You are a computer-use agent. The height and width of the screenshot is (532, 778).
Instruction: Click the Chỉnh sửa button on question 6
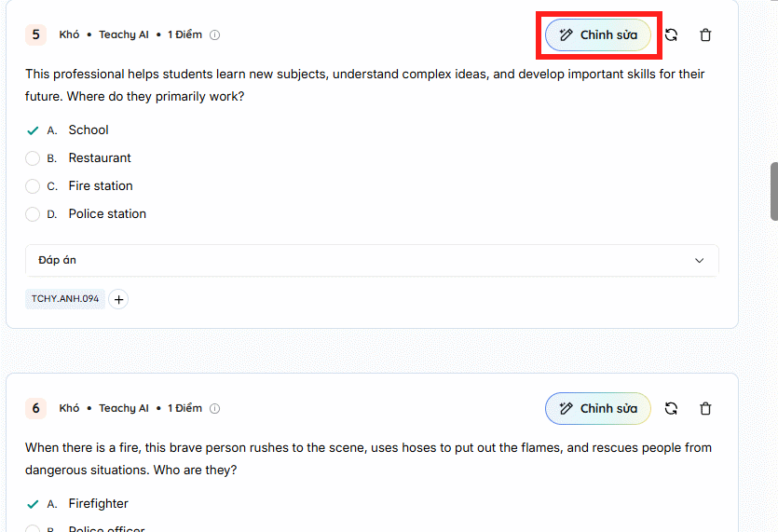click(x=598, y=408)
